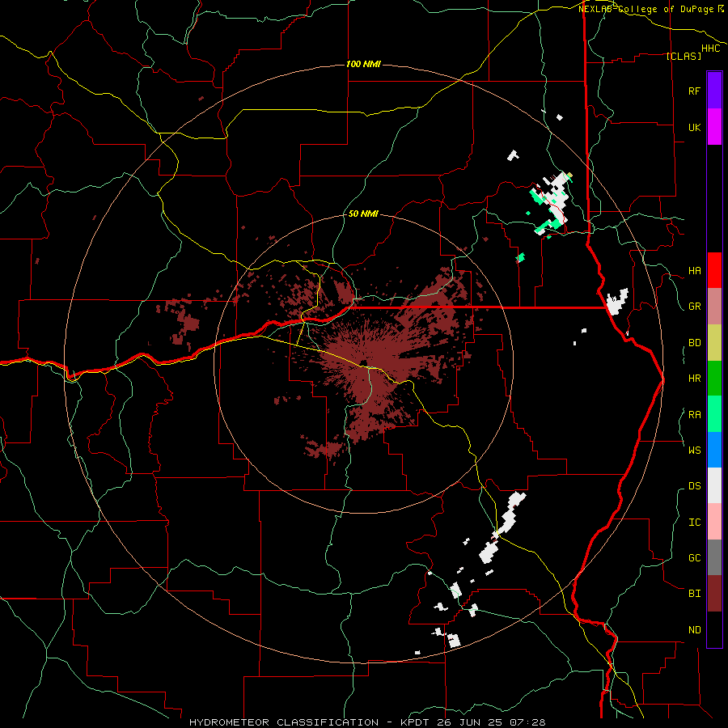Click the BD yellow legend swatch
This screenshot has height=728, width=728.
(x=714, y=343)
